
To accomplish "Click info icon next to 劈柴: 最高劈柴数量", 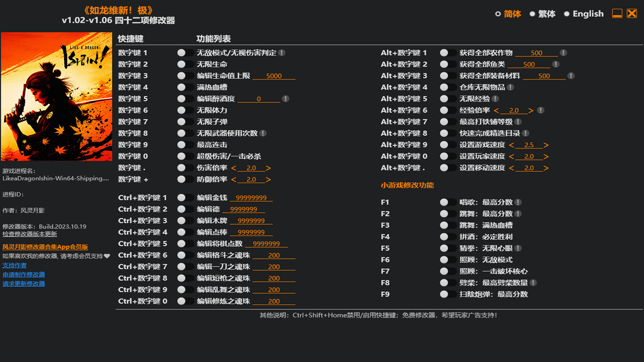I will coord(533,283).
